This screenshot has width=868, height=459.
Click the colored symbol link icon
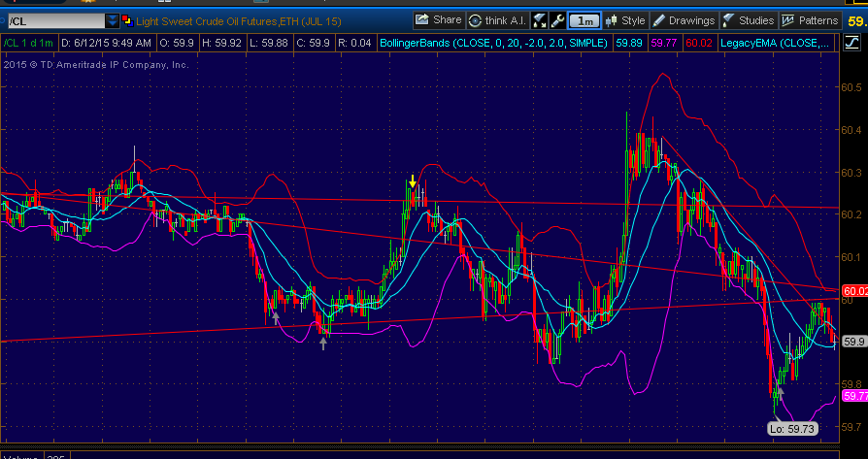click(x=127, y=21)
